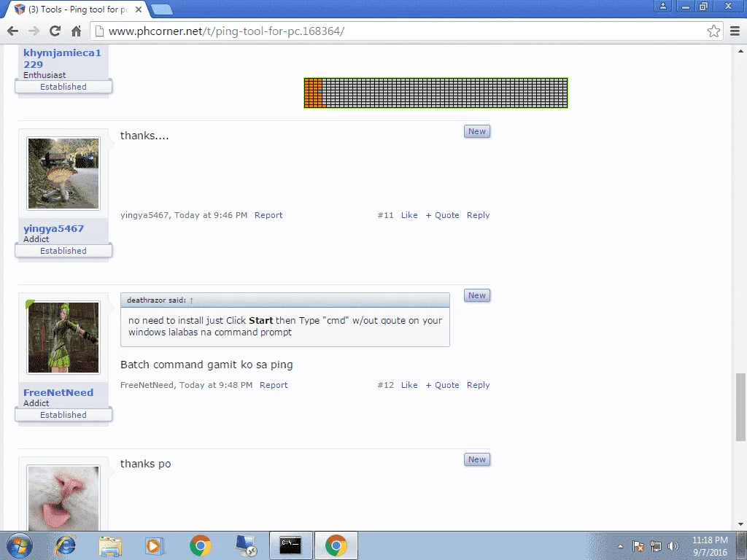
Task: Click the scrollbar up arrow
Action: 740,51
